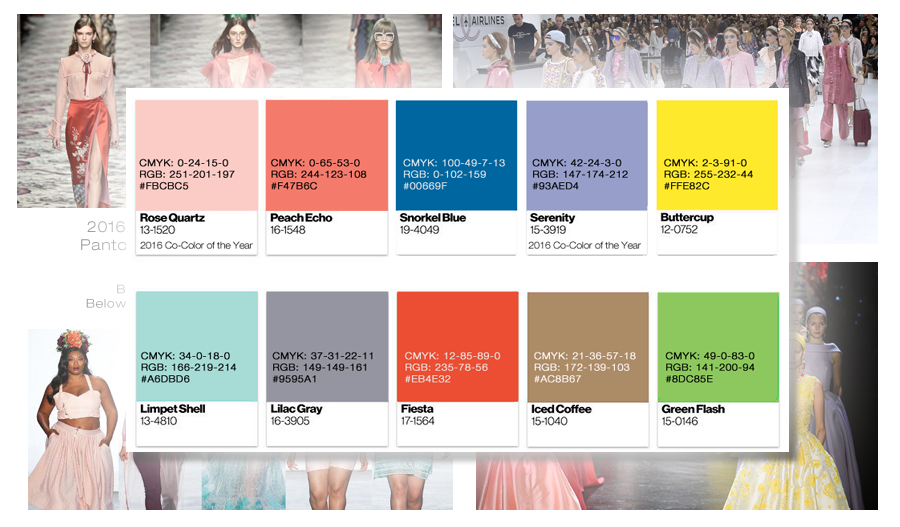Click the Green Flash green swatch
900x527 pixels.
(x=718, y=347)
